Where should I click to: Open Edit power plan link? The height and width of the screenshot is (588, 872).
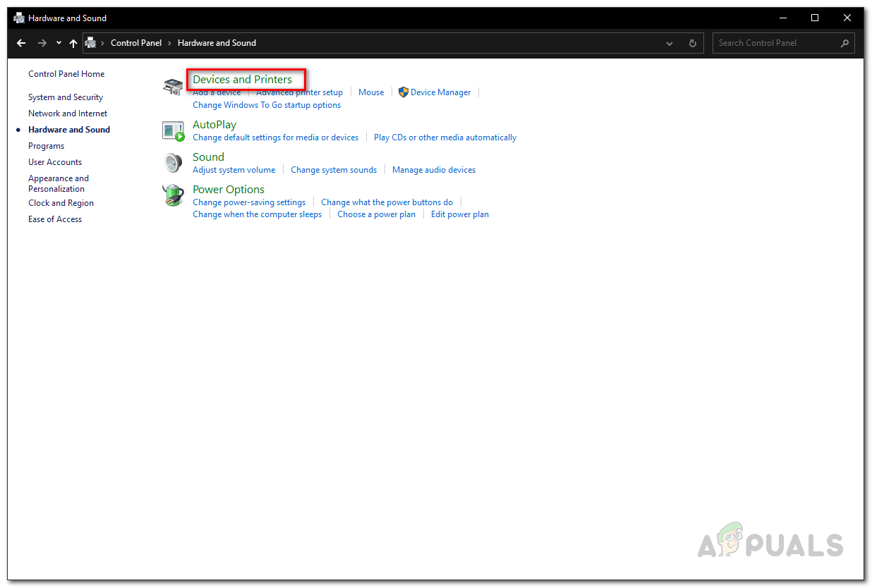click(x=460, y=214)
